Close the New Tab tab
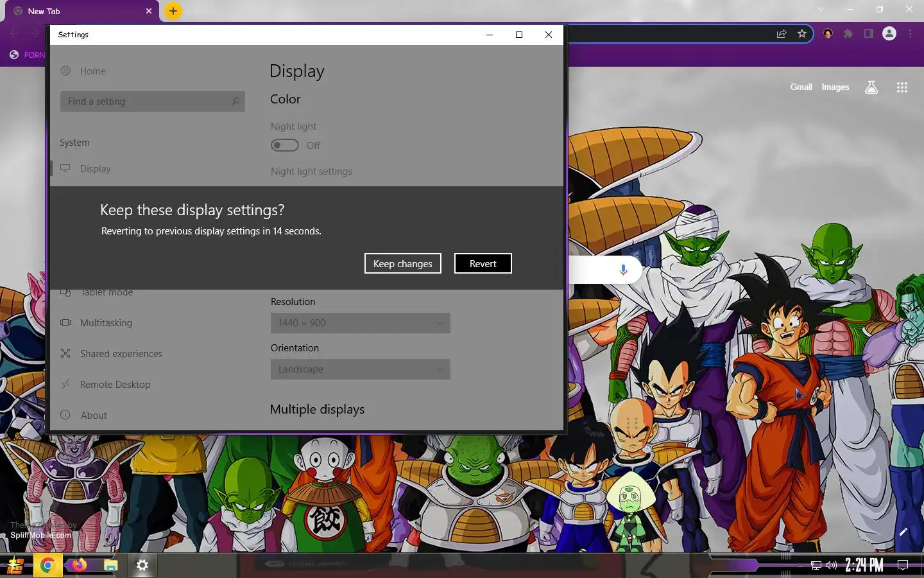 click(148, 11)
